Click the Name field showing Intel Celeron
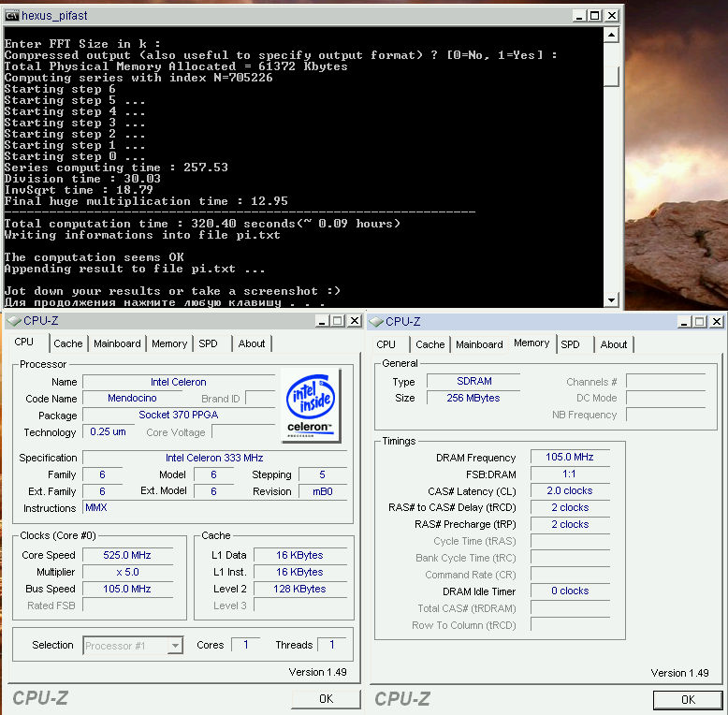Screen dimensions: 728x715 click(x=179, y=382)
